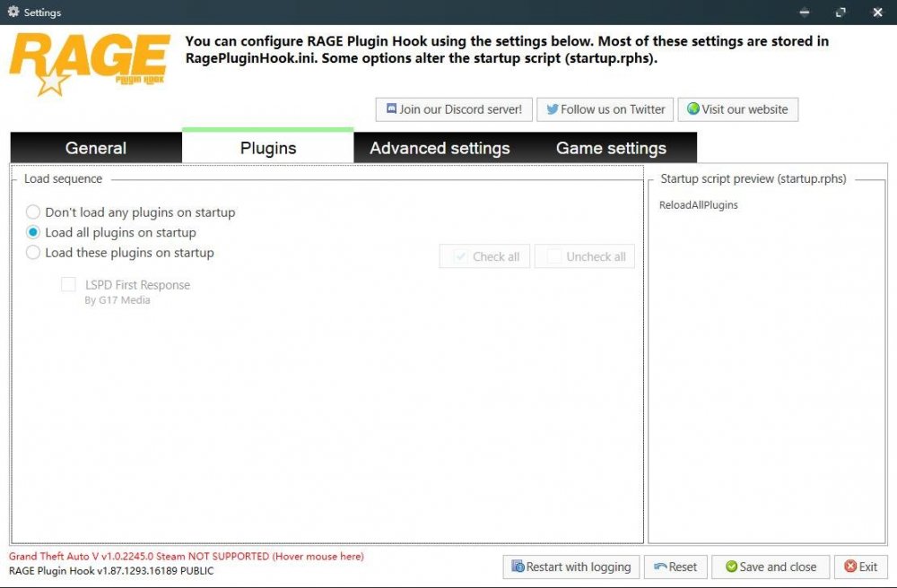Click Visit our website button
Screen dimensions: 897x588
738,109
